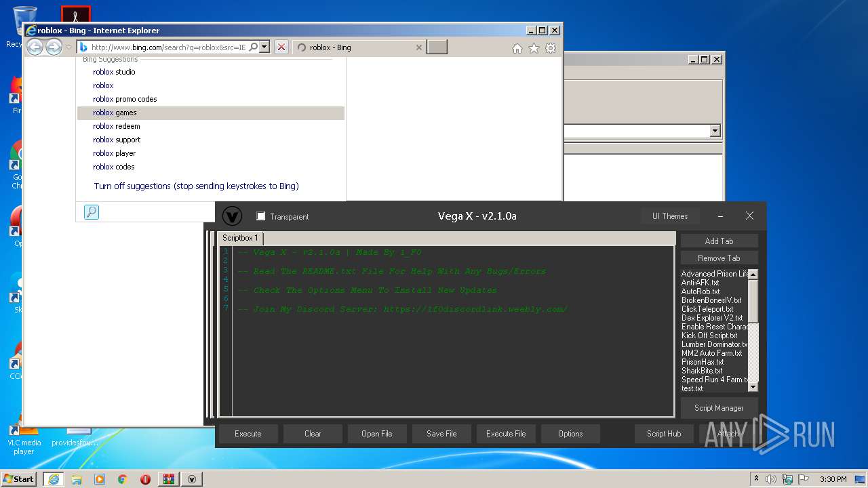Select ClickTeleport.txt script
868x488 pixels.
coord(707,309)
